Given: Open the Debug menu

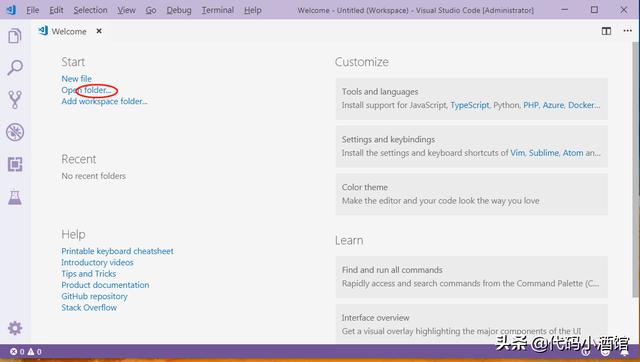Looking at the screenshot, I should click(x=179, y=10).
